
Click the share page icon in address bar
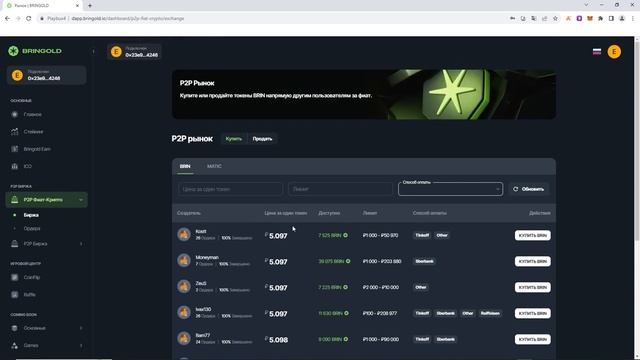click(x=544, y=18)
